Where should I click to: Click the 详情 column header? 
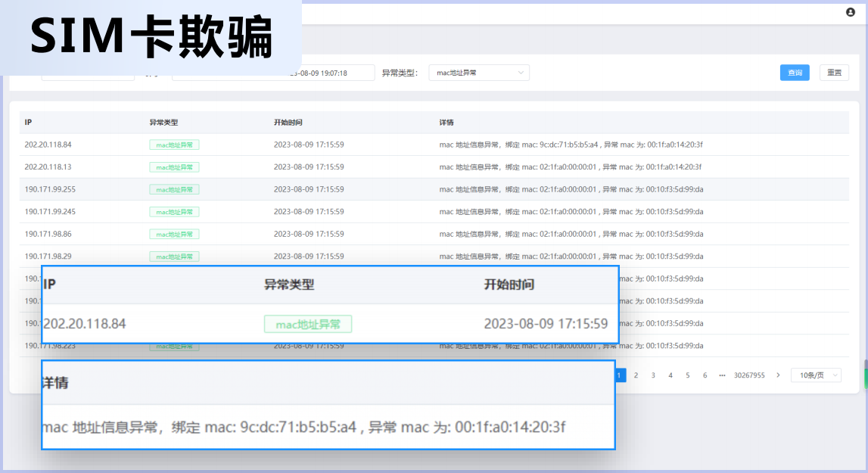(446, 123)
